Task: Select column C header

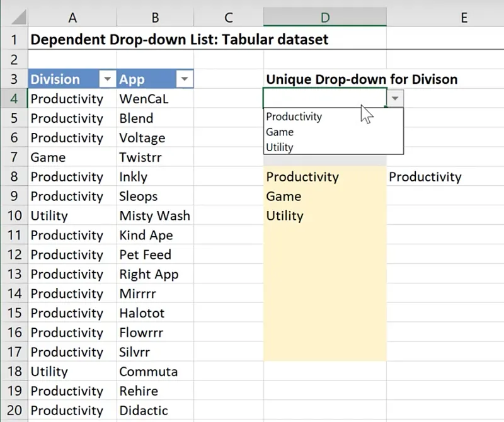Action: (x=228, y=18)
